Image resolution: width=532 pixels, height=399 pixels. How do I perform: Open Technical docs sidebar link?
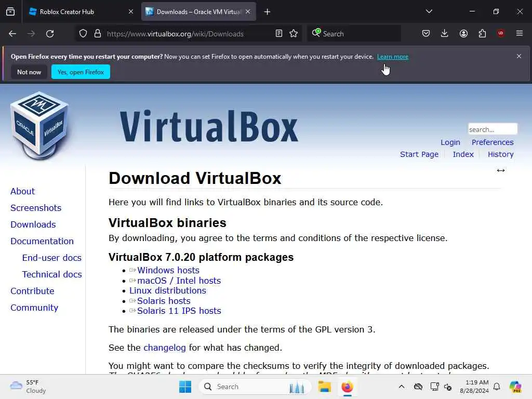pos(52,274)
